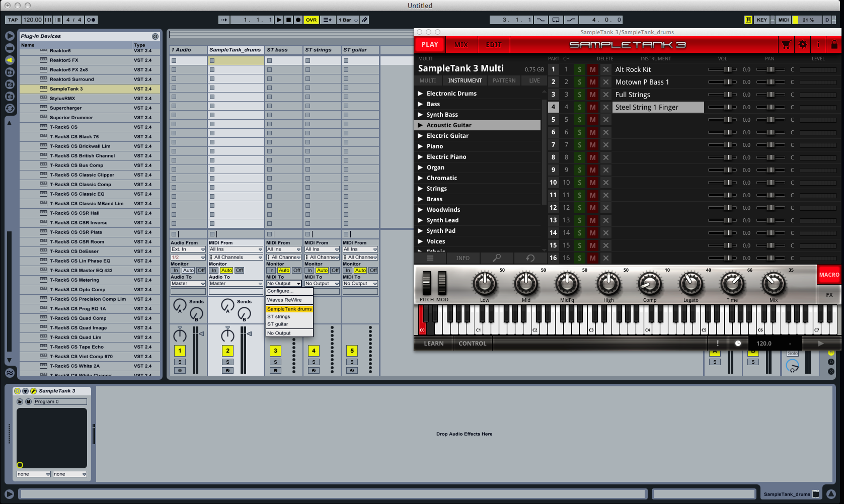844x504 pixels.
Task: Select the yellow Plug-In Devices plug icon
Action: point(9,60)
